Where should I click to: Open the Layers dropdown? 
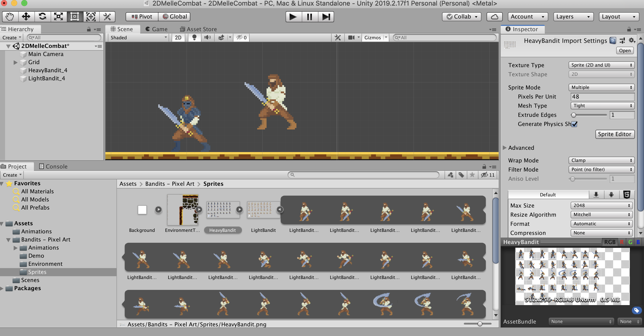573,17
